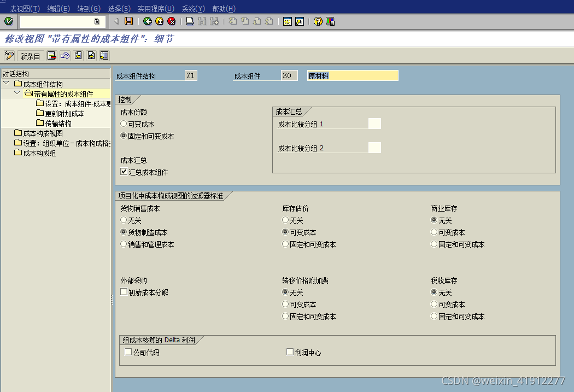Click the Next Entry icon

click(91, 56)
